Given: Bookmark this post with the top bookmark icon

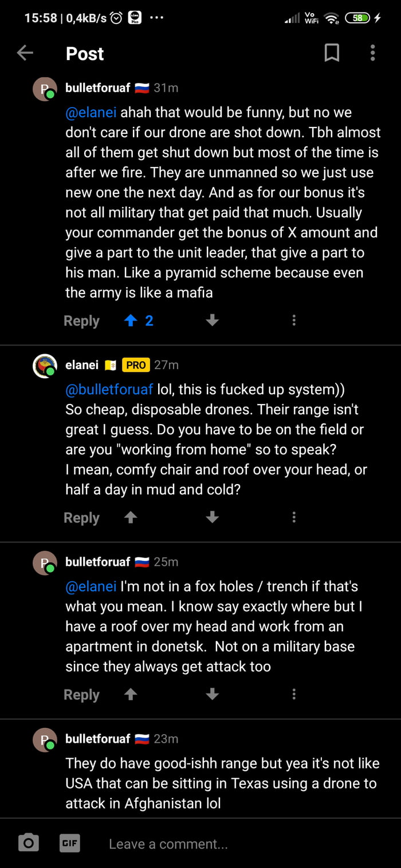Looking at the screenshot, I should click(332, 53).
